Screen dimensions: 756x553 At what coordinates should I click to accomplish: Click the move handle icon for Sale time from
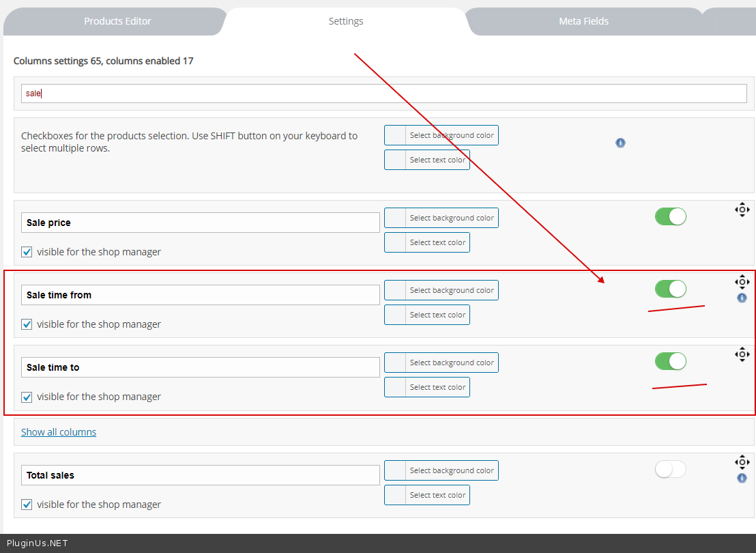(742, 282)
